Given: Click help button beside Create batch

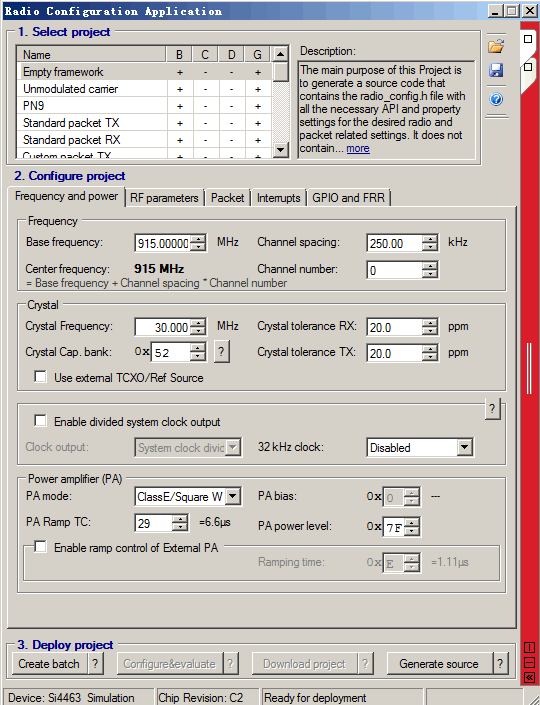Looking at the screenshot, I should [x=95, y=664].
